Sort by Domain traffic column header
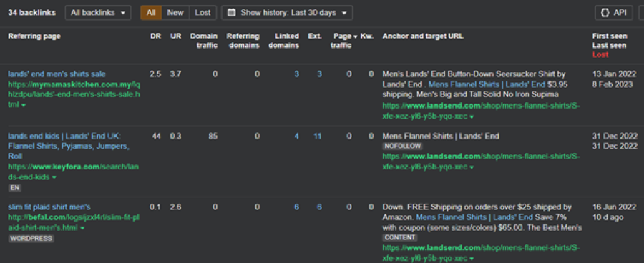This screenshot has height=263, width=644. click(204, 41)
